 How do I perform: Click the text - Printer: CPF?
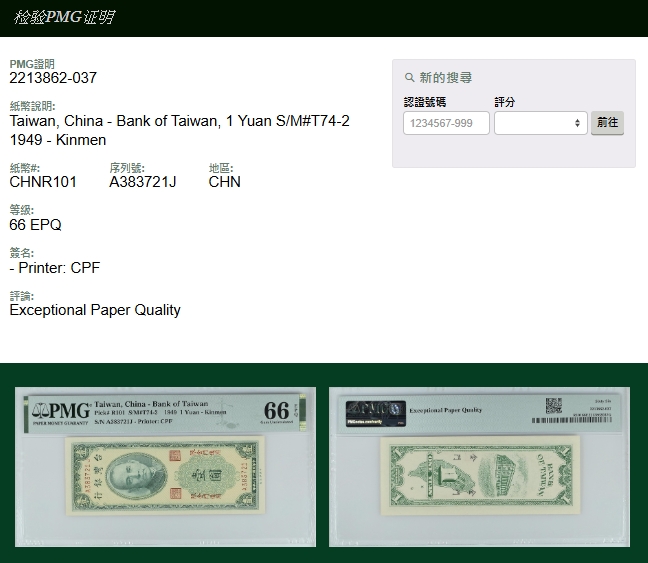55,268
